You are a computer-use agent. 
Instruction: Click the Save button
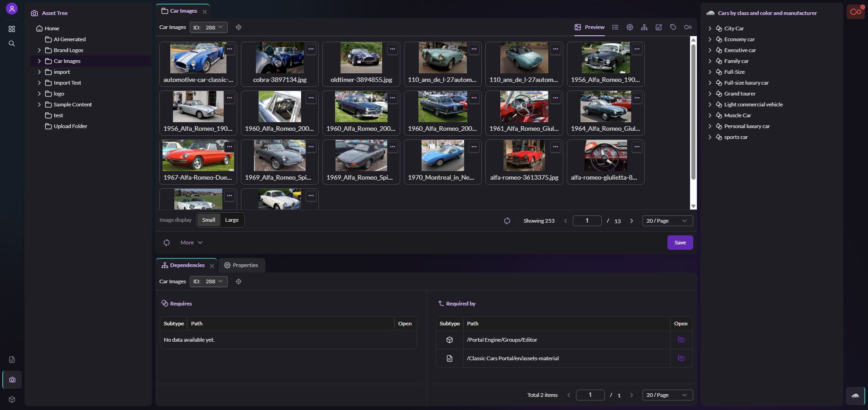pos(680,243)
